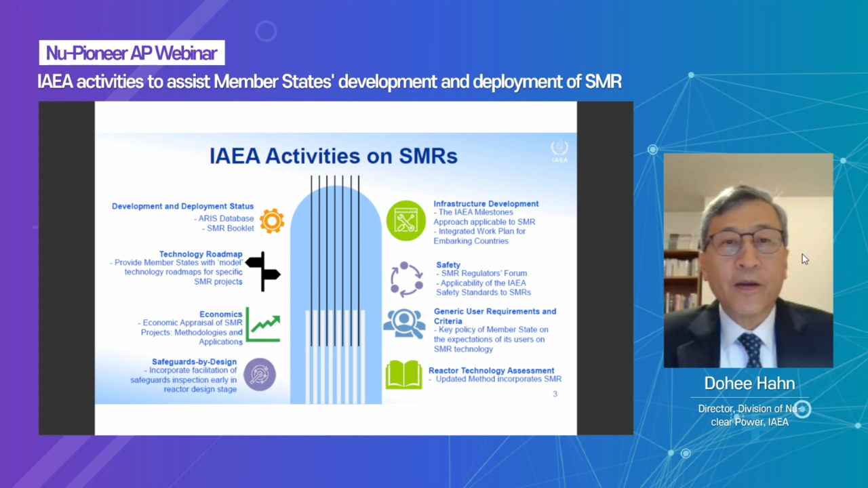
Task: Click the reactor vessel diagram in slide center
Action: point(336,291)
